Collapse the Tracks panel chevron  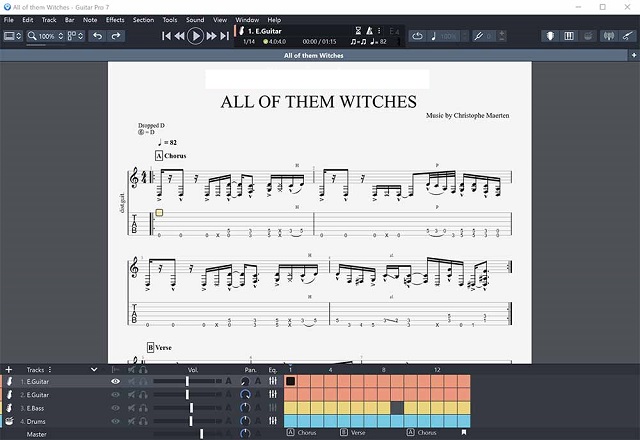click(x=94, y=369)
